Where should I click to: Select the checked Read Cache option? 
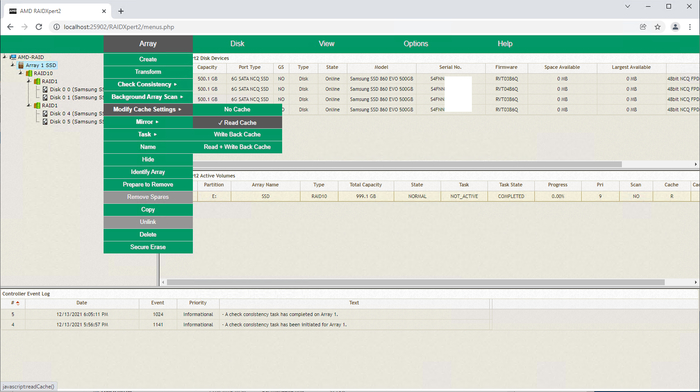238,122
